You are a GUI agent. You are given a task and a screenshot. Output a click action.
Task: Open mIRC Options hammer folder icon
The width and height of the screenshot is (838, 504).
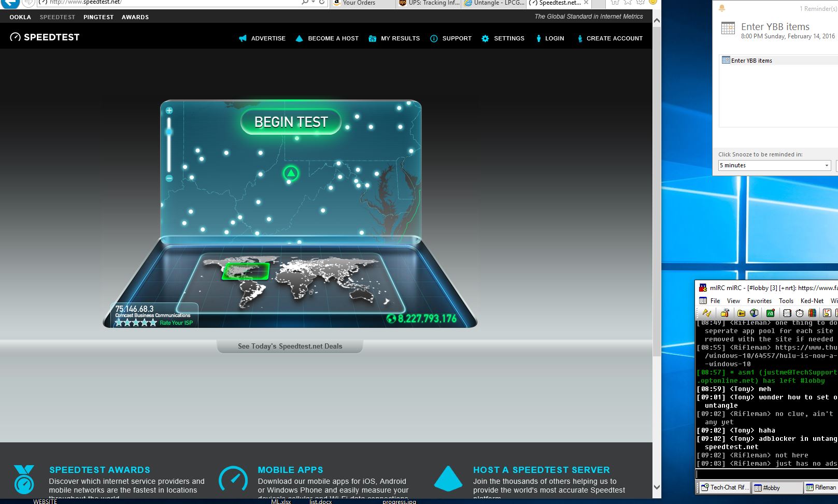(x=725, y=313)
